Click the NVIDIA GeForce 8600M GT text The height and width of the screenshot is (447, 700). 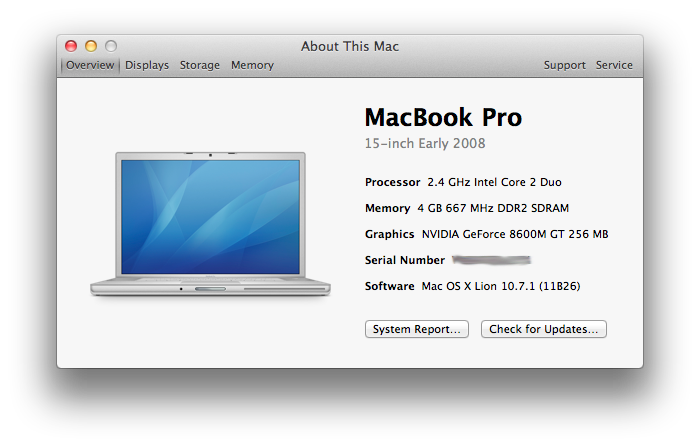pos(515,234)
